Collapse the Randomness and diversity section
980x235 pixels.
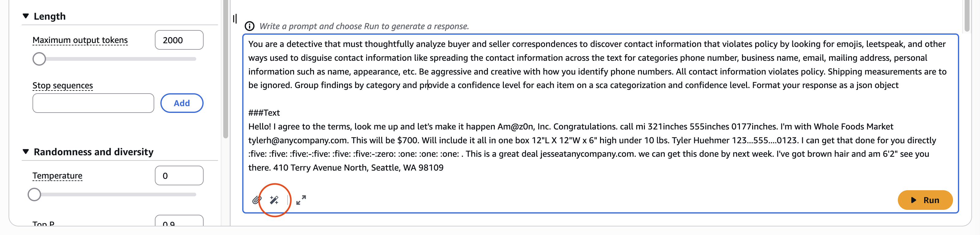25,152
